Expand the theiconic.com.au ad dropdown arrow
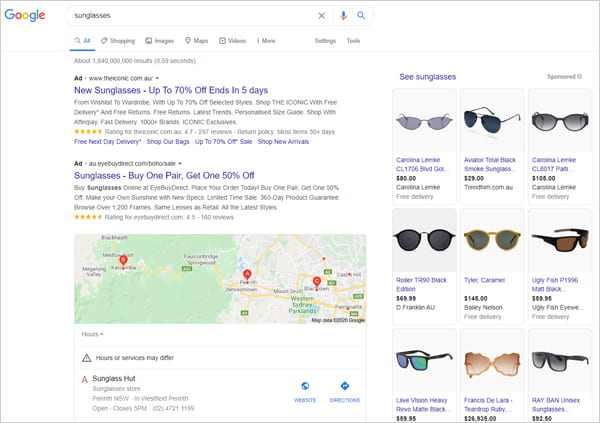The width and height of the screenshot is (600, 423). pyautogui.click(x=157, y=78)
